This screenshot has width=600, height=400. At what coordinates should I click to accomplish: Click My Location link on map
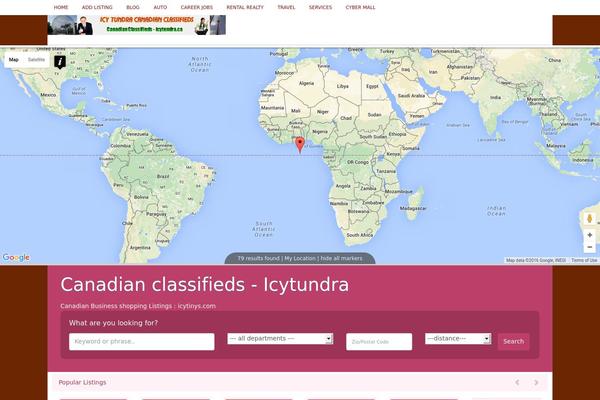(x=300, y=258)
